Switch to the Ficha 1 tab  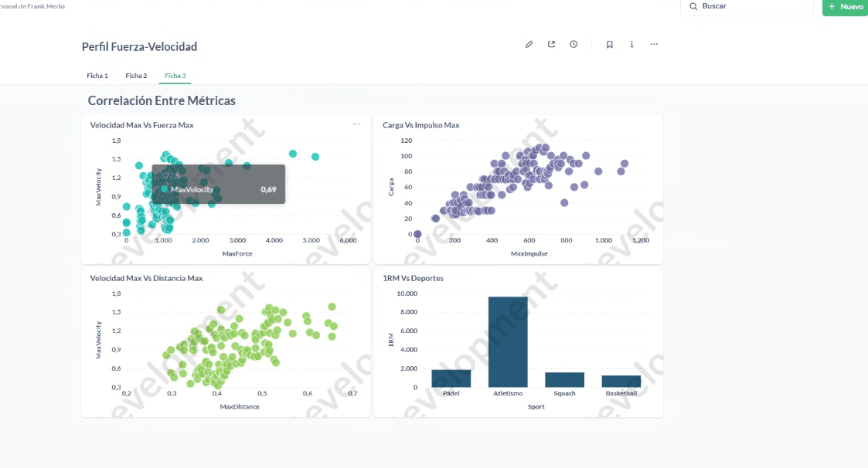pos(97,76)
